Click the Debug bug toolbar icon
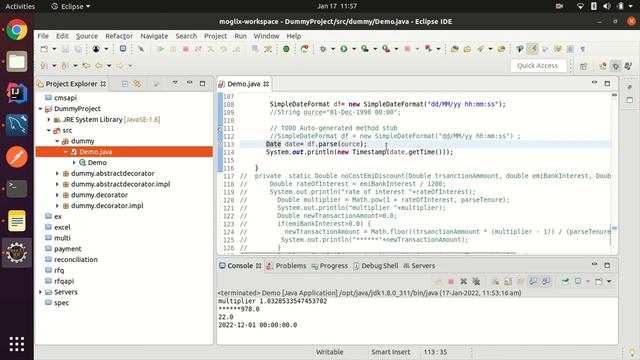Viewport: 640px width, 360px height. [323, 49]
